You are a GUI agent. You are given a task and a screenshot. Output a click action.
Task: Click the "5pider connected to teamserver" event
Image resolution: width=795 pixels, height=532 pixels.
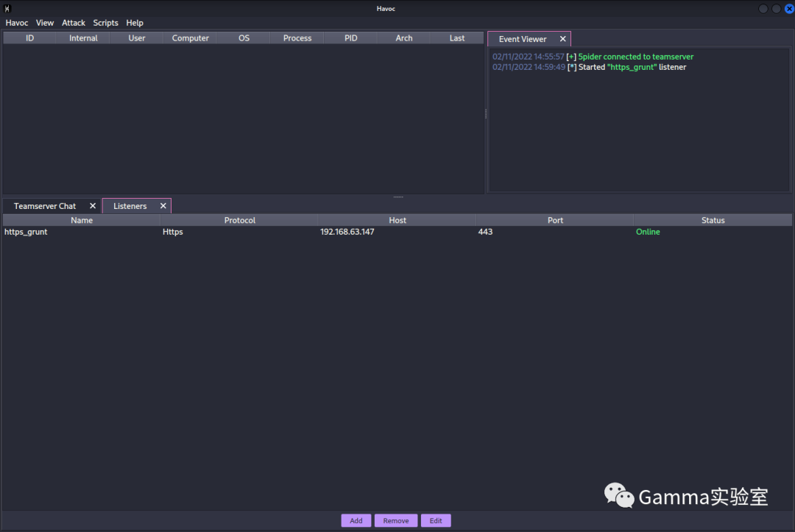click(636, 57)
